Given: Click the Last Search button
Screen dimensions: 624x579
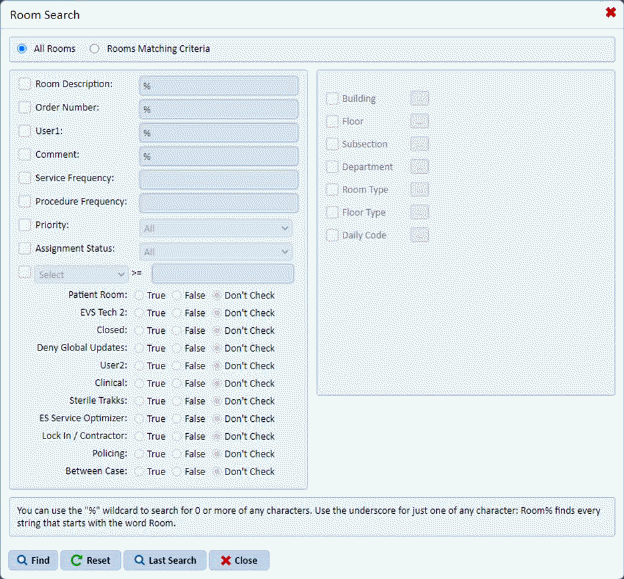Looking at the screenshot, I should tap(166, 560).
